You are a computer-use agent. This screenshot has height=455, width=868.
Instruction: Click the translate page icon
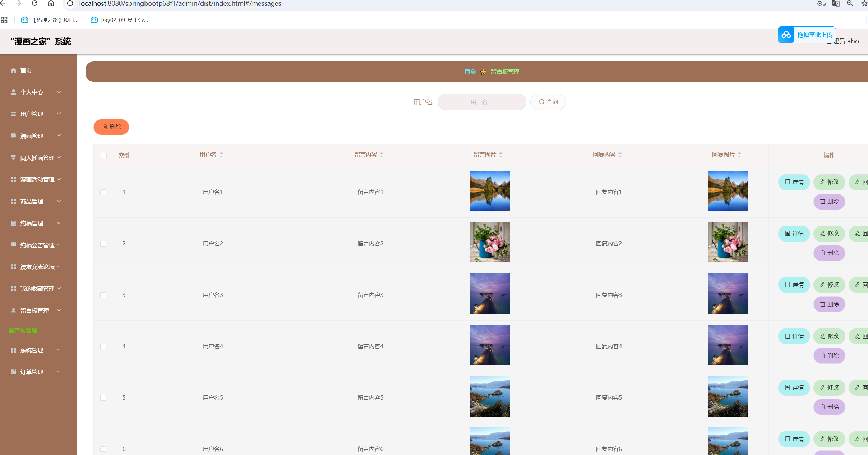click(x=836, y=4)
